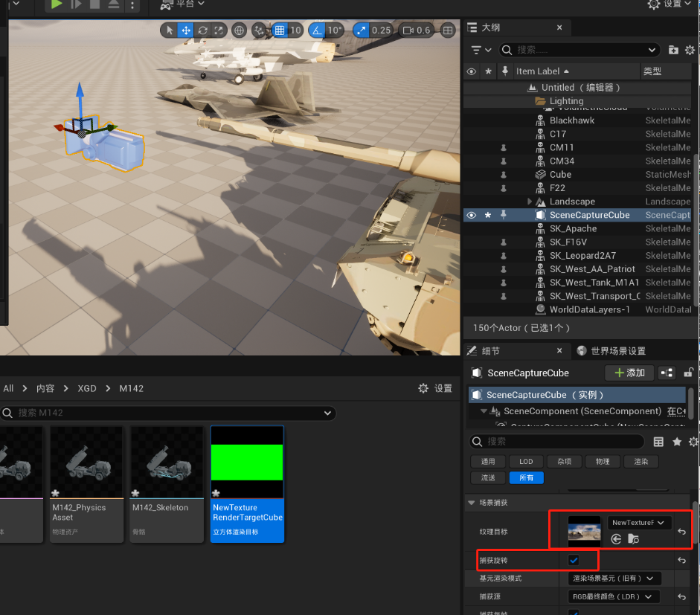
Task: Toggle grid snapping icon in viewport toolbar
Action: [280, 30]
